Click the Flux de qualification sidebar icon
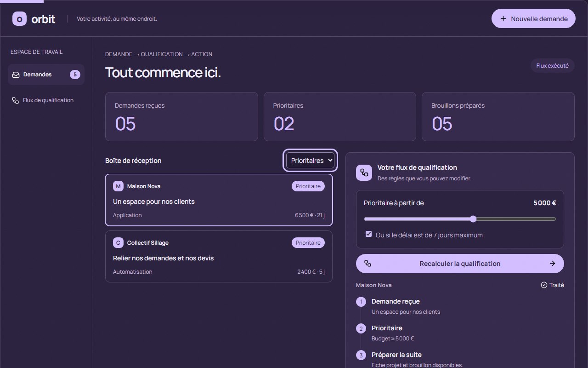The image size is (588, 368). click(x=15, y=100)
